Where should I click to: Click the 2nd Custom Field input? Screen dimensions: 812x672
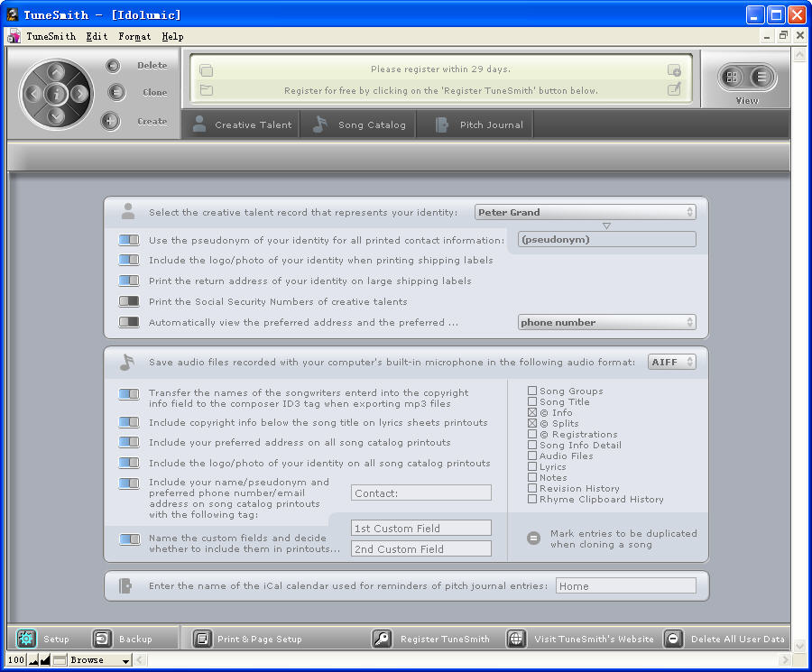421,548
